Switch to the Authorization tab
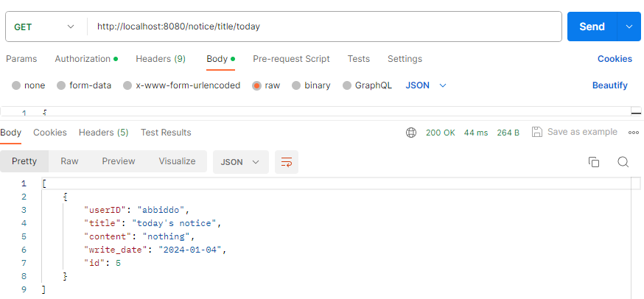Viewport: 644px width, 299px height. 86,59
